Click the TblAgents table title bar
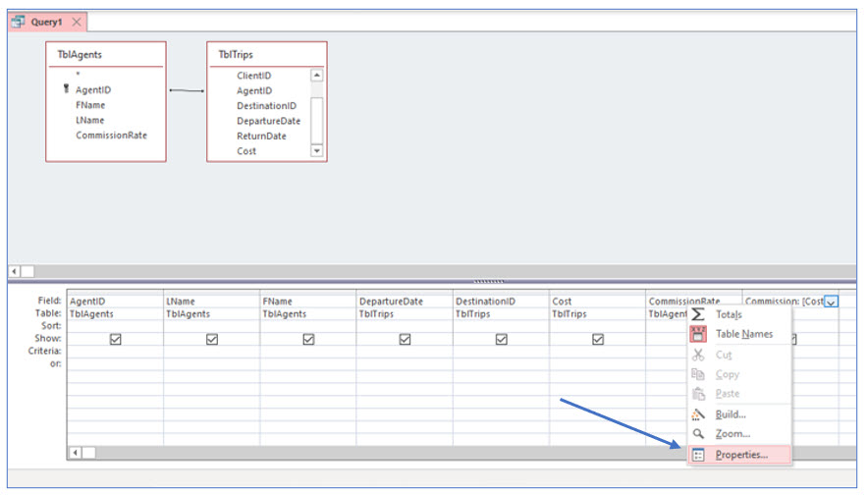 coord(106,55)
